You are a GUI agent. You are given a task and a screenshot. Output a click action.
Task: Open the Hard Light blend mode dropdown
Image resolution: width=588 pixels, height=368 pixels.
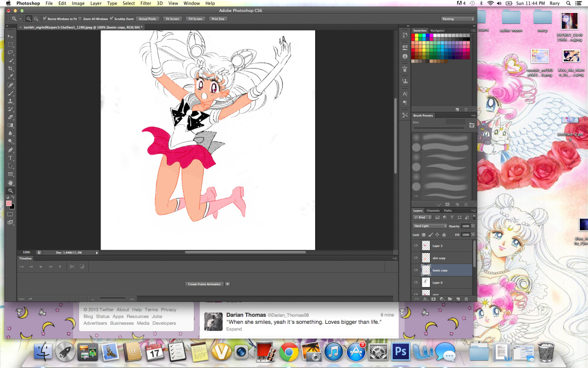coord(430,226)
